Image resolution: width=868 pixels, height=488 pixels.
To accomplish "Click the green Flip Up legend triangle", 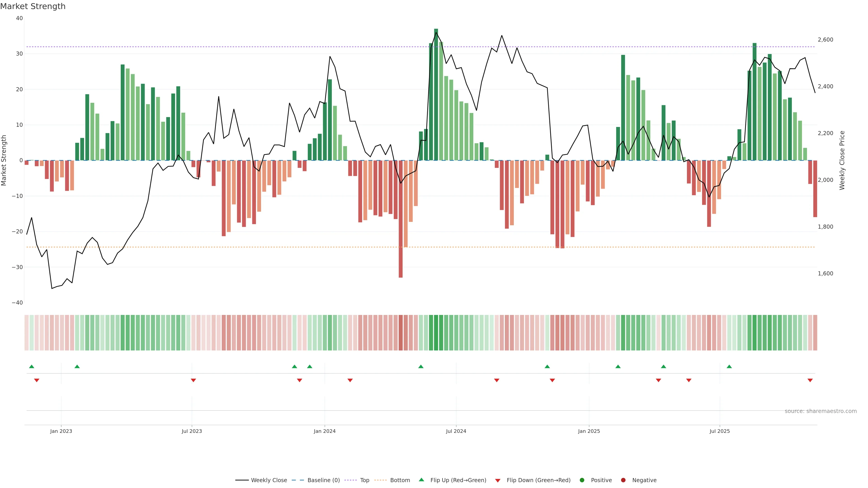I will pyautogui.click(x=421, y=480).
